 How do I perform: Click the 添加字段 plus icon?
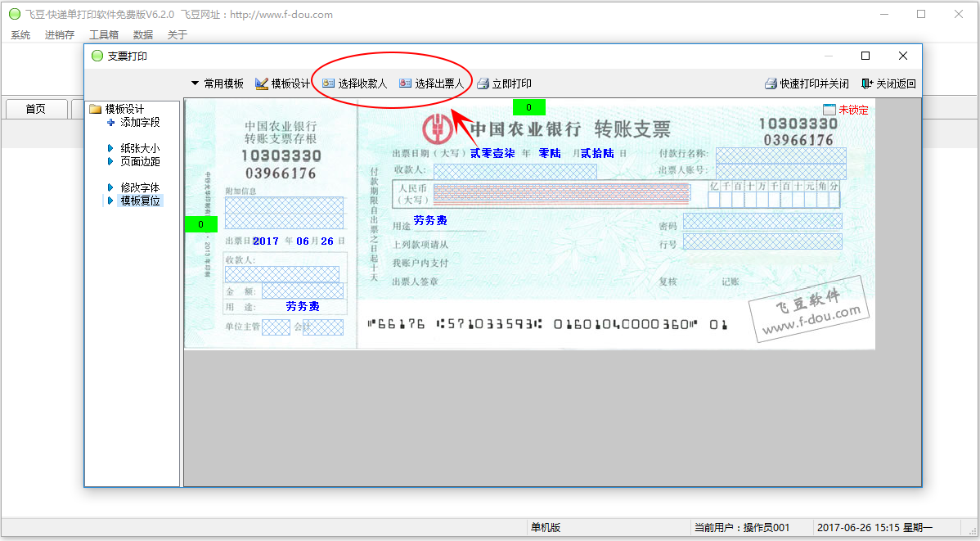(110, 123)
